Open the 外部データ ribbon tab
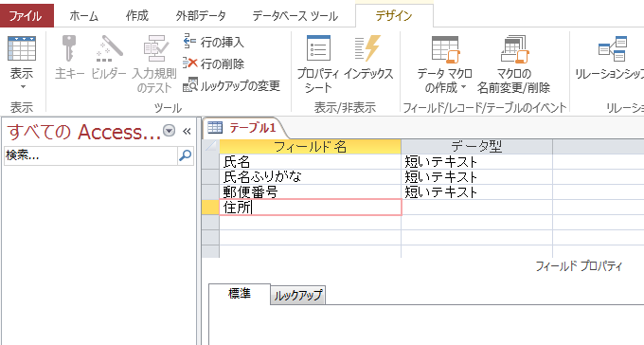This screenshot has width=644, height=345. coord(201,15)
